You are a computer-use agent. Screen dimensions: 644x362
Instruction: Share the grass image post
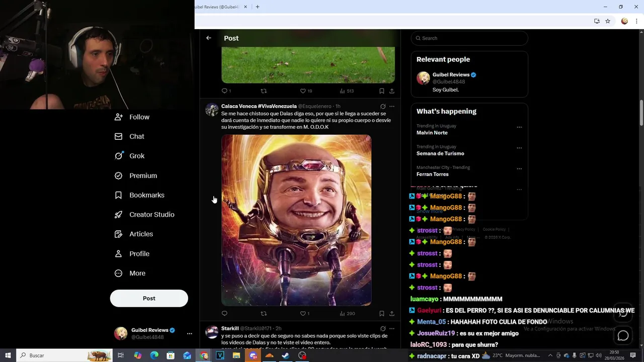point(392,91)
